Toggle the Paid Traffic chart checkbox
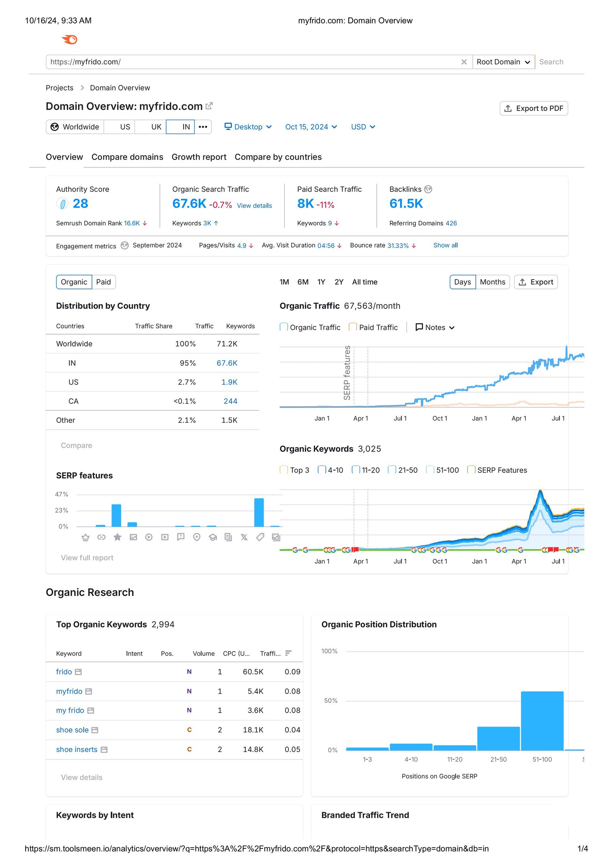The width and height of the screenshot is (613, 868). tap(353, 327)
